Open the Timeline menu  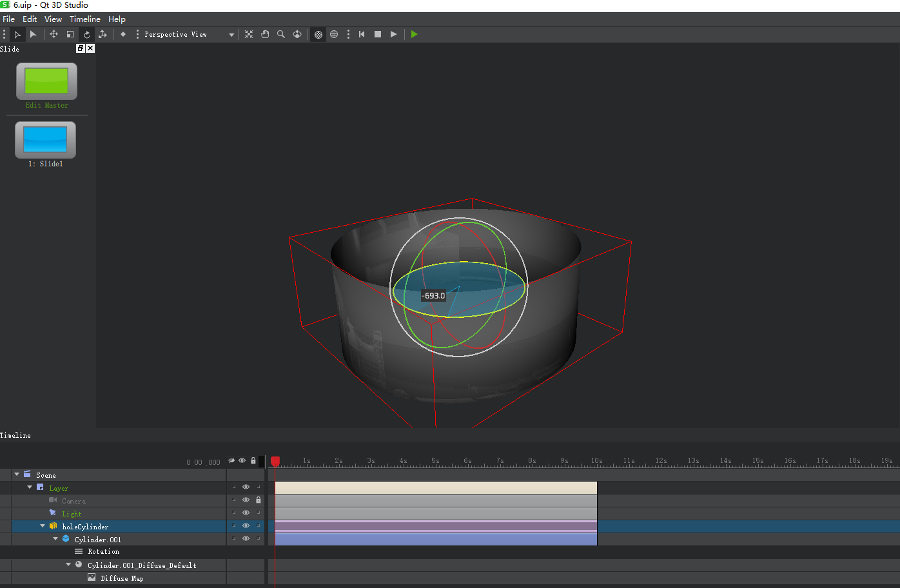pos(84,19)
